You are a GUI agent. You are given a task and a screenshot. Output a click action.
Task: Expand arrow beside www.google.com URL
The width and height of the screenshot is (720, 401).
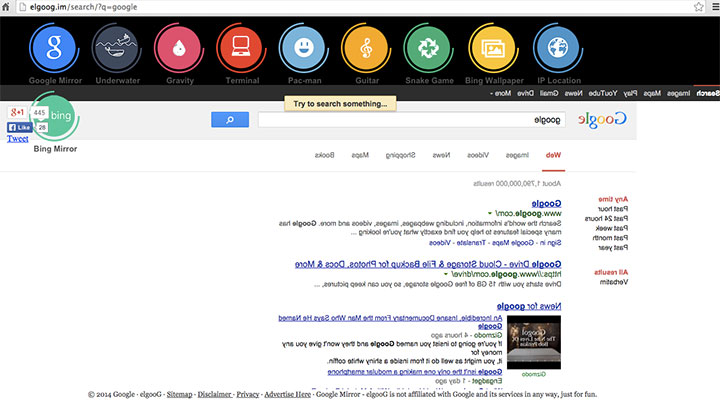tap(490, 214)
